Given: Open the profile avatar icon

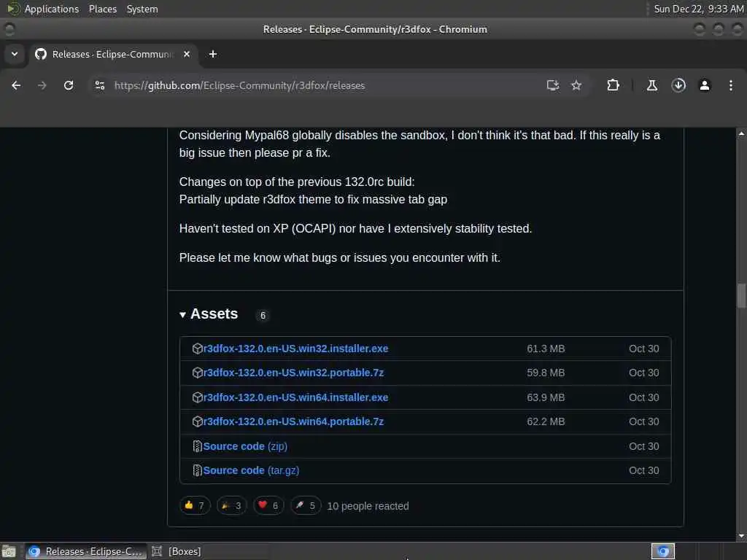Looking at the screenshot, I should pos(705,85).
